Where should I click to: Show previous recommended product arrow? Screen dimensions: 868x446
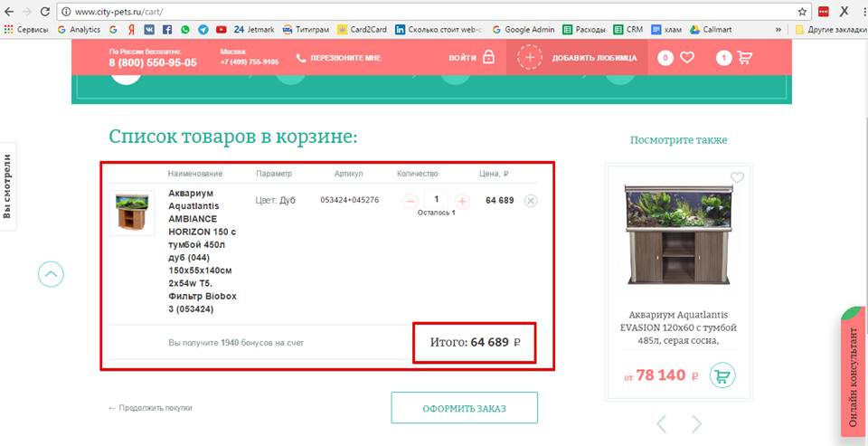(x=661, y=424)
